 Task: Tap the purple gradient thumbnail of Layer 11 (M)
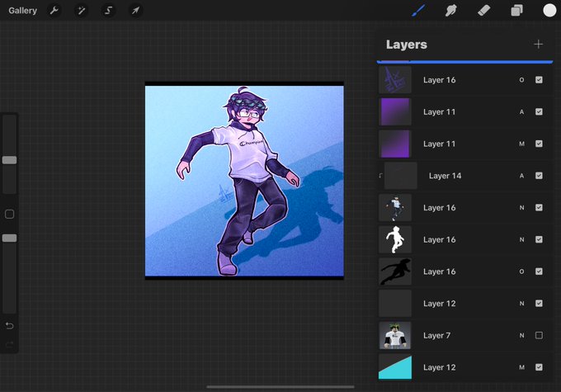coord(395,144)
